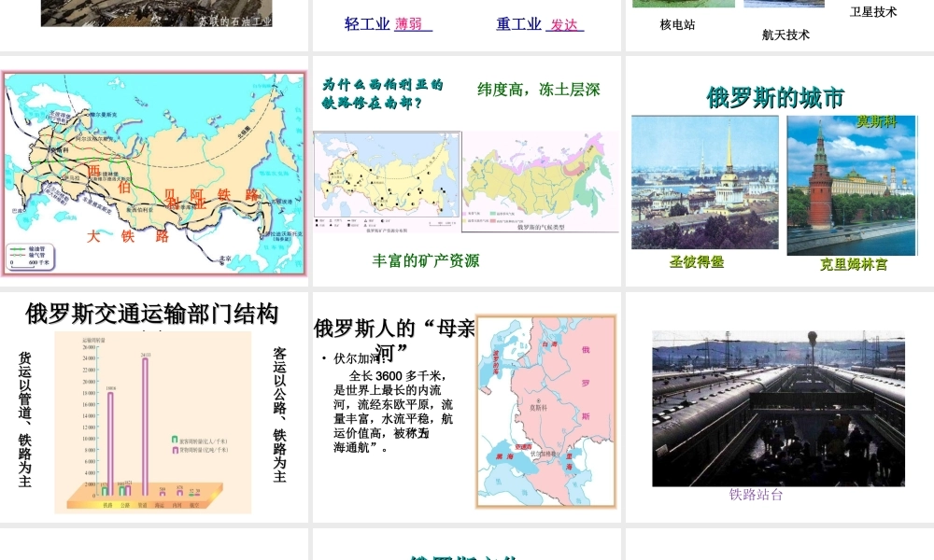
Task: Open the 俄罗斯交通运输部门结构 chart slide
Action: (154, 407)
